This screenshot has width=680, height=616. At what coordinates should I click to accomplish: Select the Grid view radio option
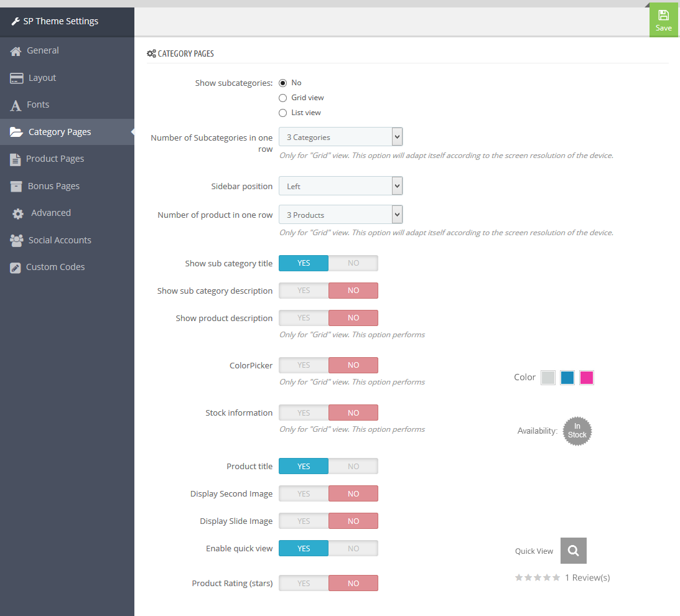[x=282, y=98]
